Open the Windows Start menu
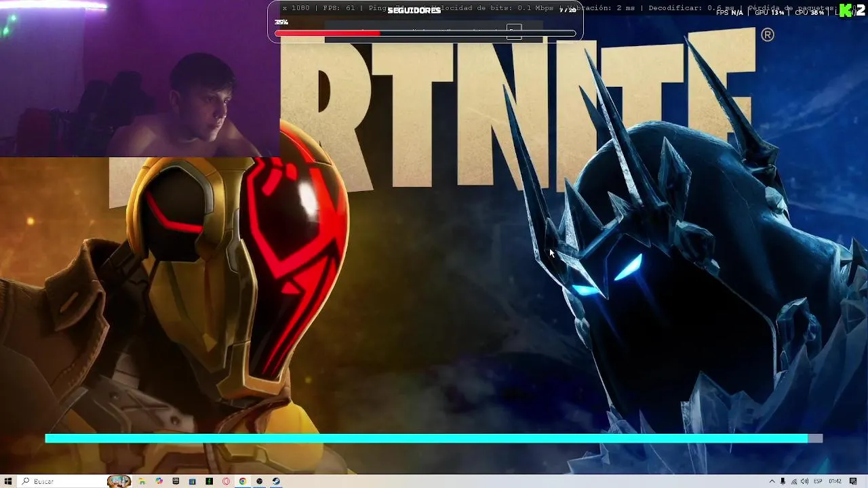868x488 pixels. click(x=8, y=481)
